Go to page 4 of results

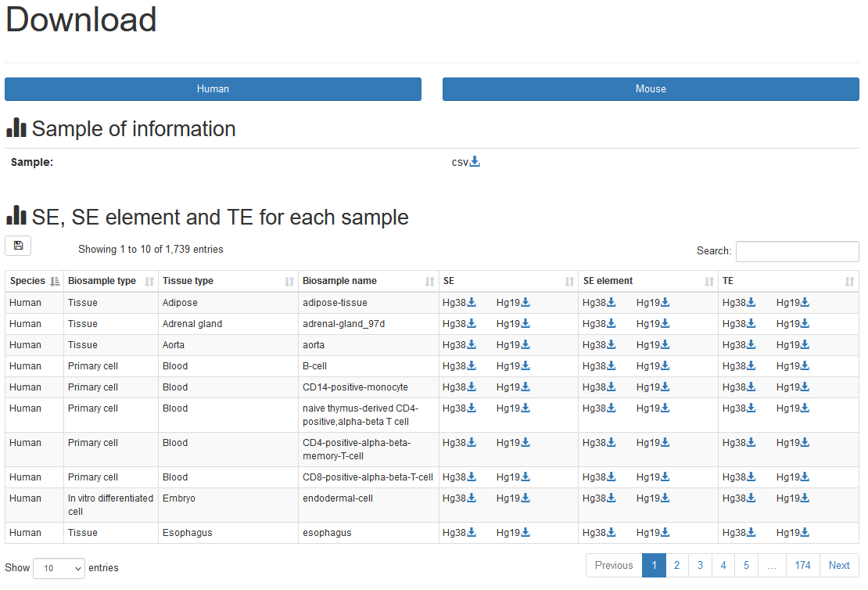(x=723, y=566)
